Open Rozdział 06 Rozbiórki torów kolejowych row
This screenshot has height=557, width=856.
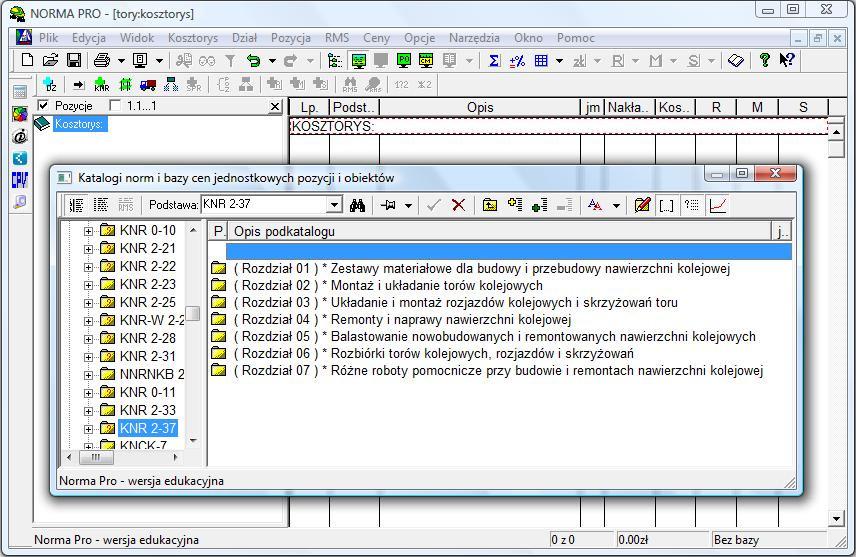point(434,353)
